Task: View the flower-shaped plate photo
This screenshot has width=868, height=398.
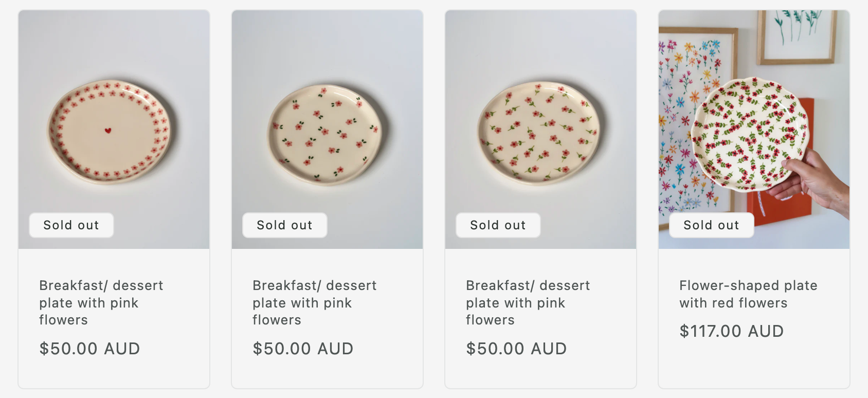Action: click(x=754, y=129)
